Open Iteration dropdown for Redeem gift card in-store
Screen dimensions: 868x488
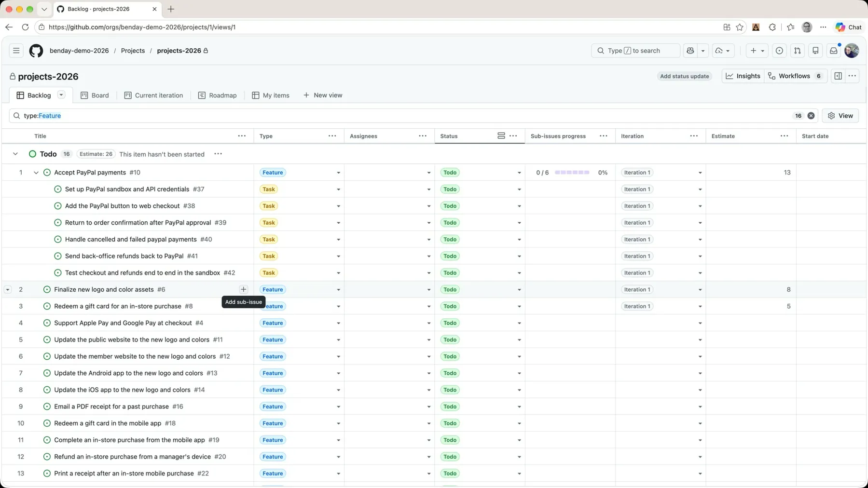tap(700, 306)
